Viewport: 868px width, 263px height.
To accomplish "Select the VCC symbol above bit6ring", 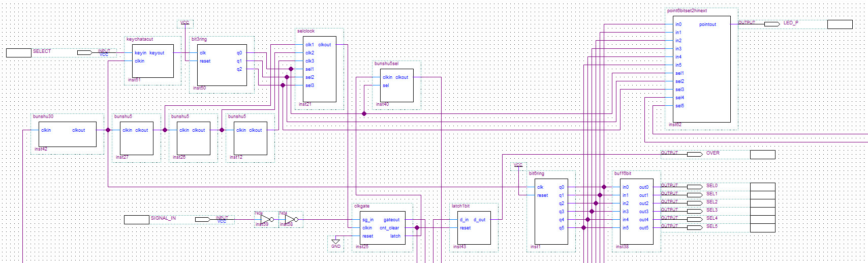I will [518, 165].
